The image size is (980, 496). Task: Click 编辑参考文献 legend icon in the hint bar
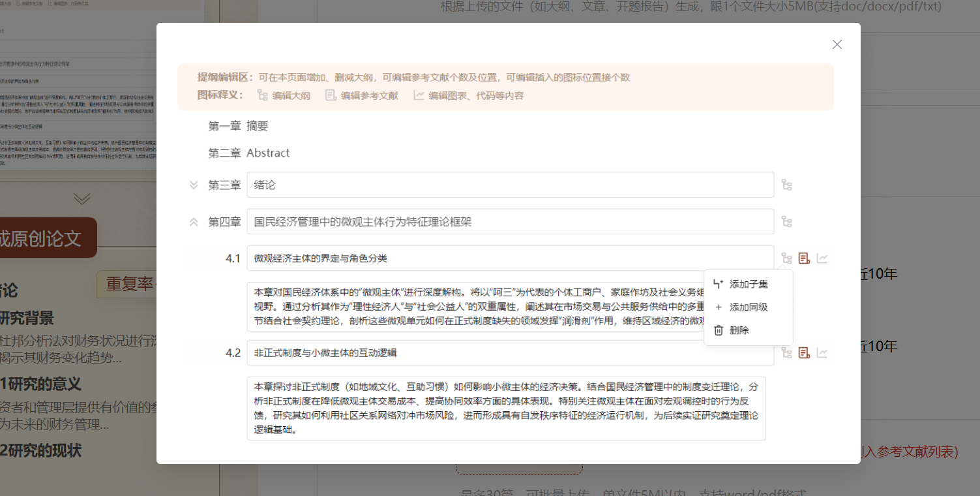(331, 95)
